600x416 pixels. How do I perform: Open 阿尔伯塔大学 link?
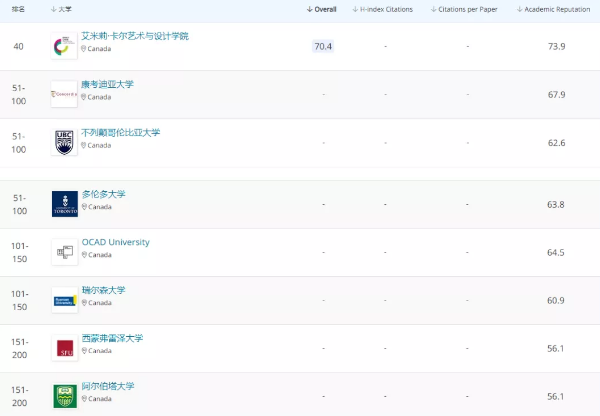pos(108,386)
